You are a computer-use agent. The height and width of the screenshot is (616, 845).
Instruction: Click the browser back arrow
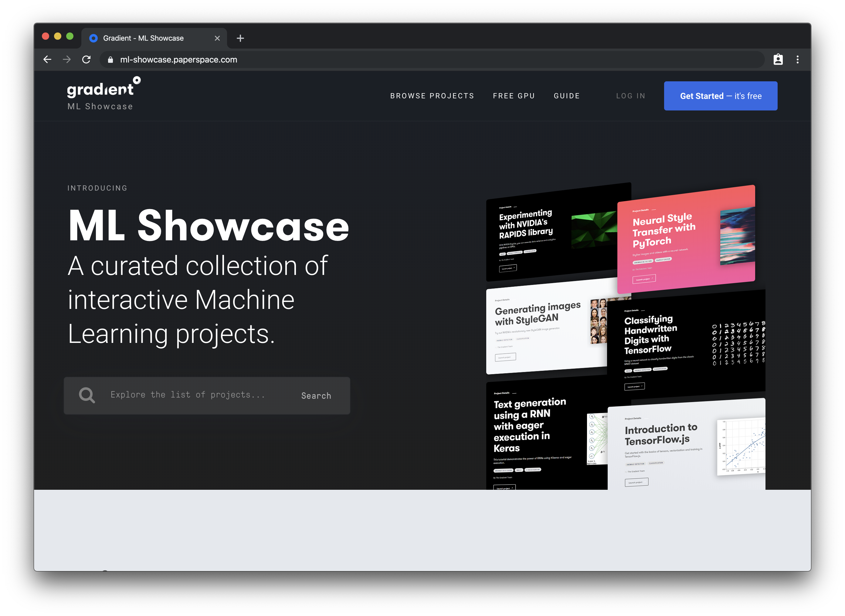pyautogui.click(x=47, y=60)
